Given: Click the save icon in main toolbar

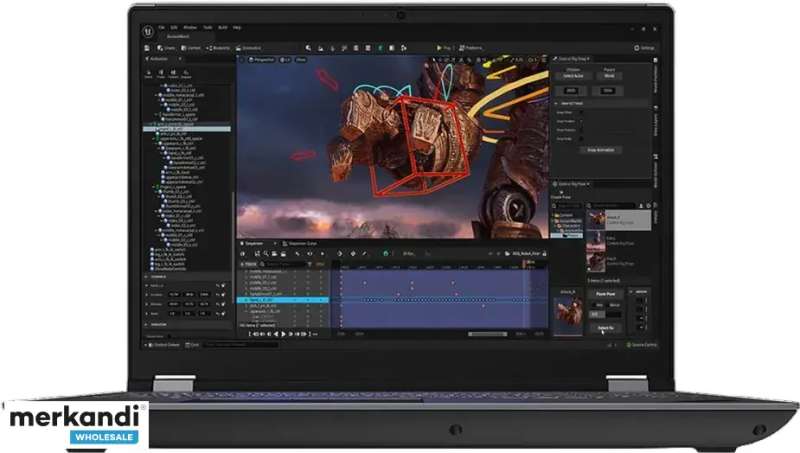Looking at the screenshot, I should tap(147, 48).
